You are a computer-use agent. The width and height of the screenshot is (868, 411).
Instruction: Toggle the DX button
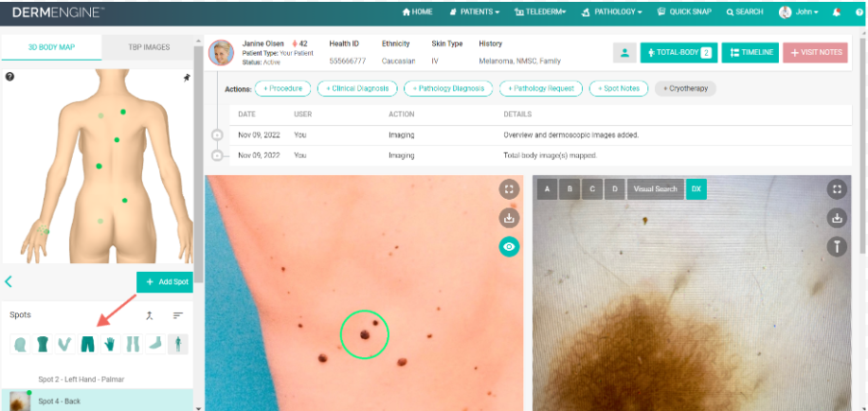coord(696,189)
